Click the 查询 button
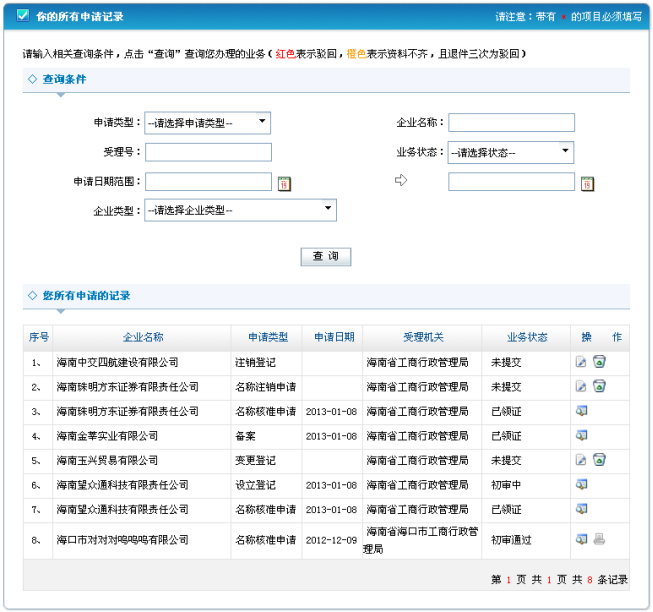 tap(326, 257)
